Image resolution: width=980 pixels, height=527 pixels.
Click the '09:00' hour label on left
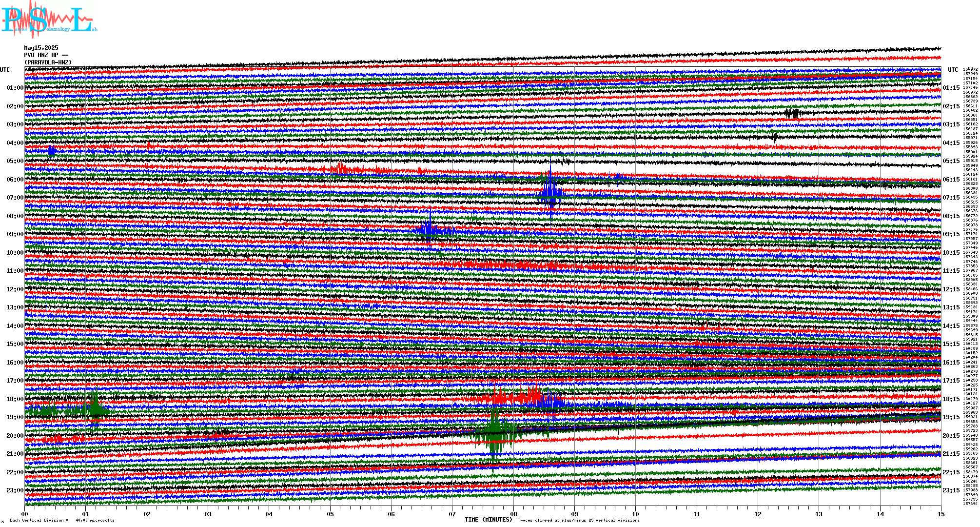(15, 234)
